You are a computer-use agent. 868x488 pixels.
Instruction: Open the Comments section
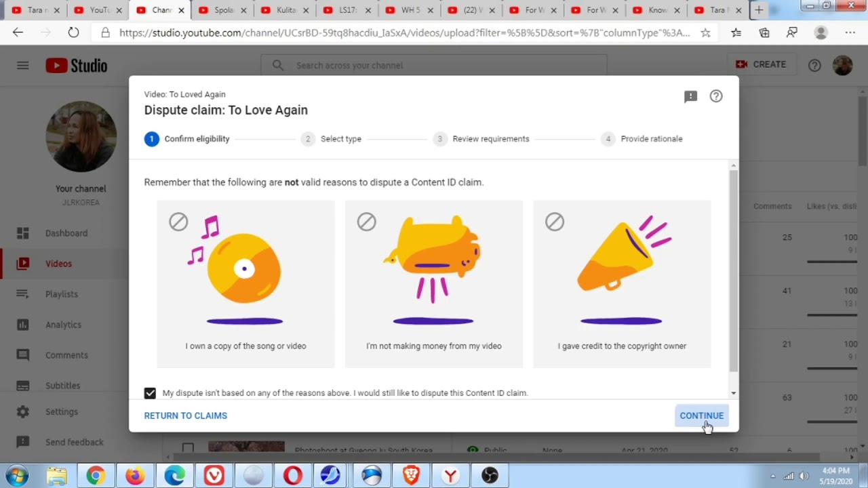click(66, 354)
